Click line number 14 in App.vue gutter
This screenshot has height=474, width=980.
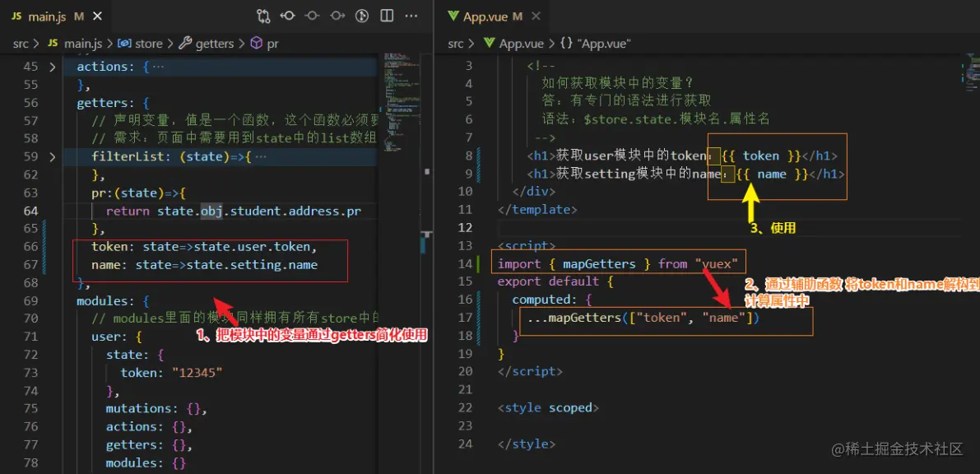pyautogui.click(x=464, y=264)
